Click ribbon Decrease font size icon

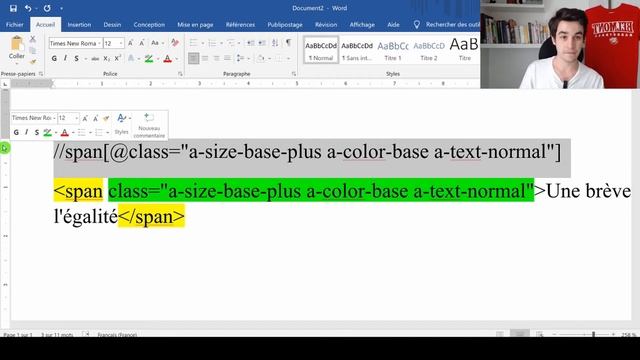pyautogui.click(x=142, y=43)
